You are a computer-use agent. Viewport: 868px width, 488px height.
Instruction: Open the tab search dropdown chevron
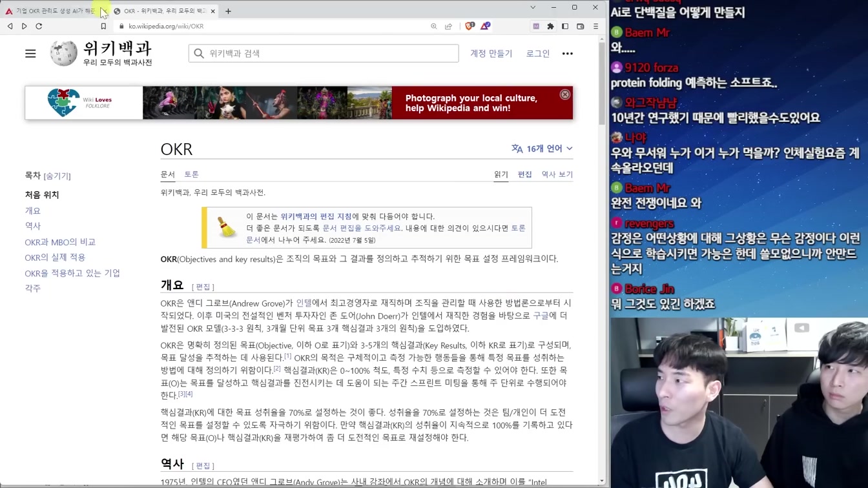(x=532, y=8)
